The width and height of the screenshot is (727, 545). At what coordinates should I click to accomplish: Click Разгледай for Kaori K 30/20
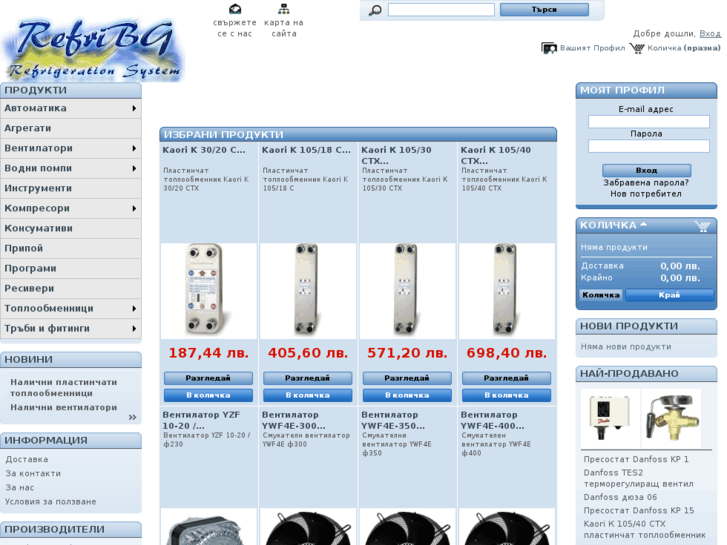pos(208,378)
